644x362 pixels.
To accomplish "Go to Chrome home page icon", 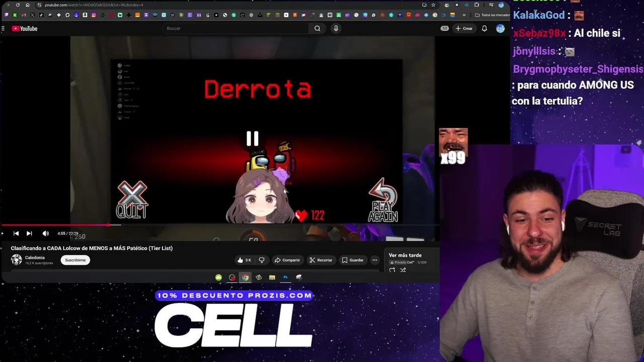I will click(28, 5).
